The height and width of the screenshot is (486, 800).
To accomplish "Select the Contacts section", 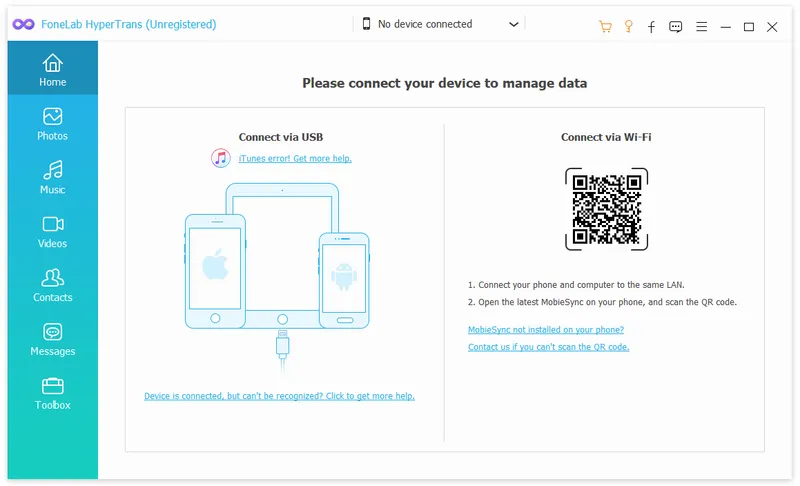I will click(53, 285).
